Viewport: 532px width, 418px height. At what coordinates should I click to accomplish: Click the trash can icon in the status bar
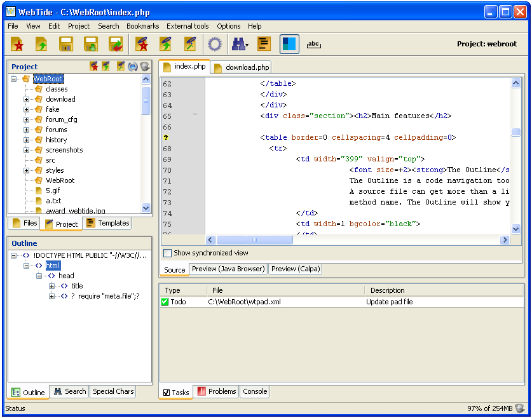[520, 408]
